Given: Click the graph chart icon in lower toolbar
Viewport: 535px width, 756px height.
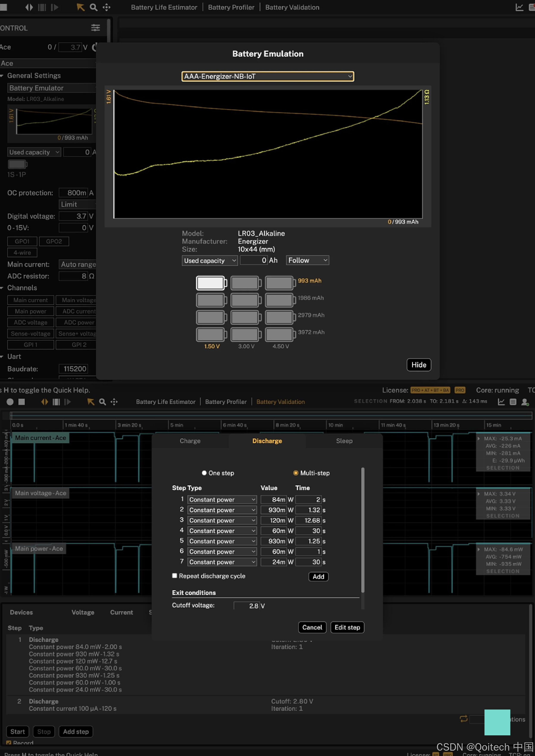Looking at the screenshot, I should (x=501, y=402).
